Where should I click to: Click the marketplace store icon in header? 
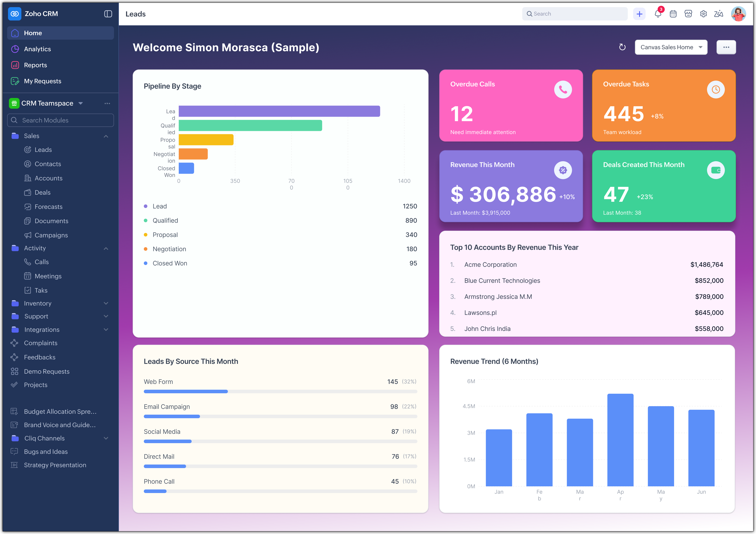pos(688,14)
